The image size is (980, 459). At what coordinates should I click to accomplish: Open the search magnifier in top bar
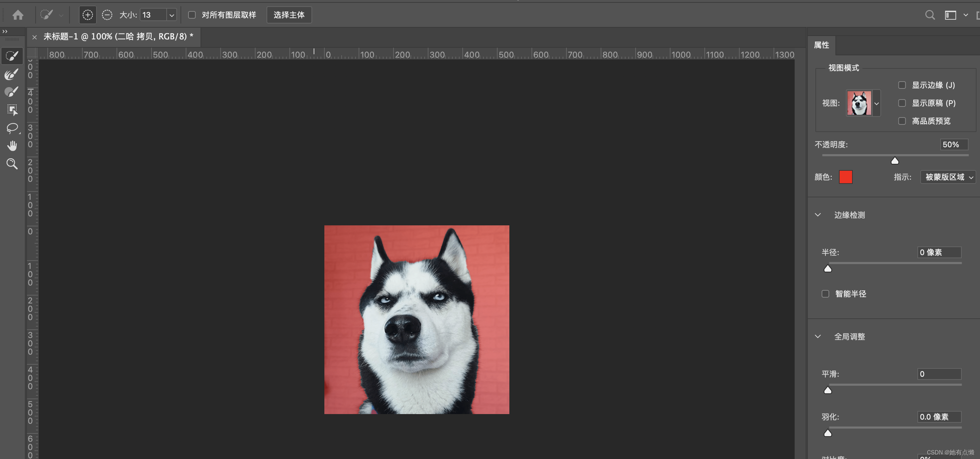pos(930,15)
